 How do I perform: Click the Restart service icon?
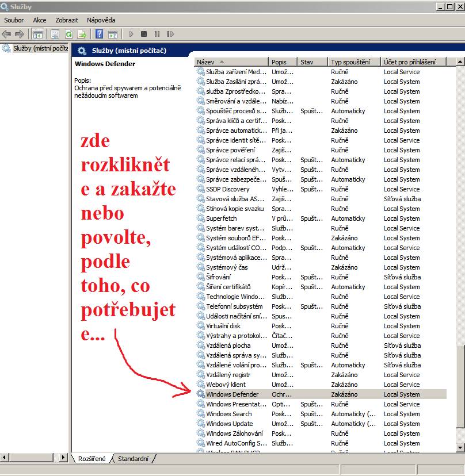[170, 34]
